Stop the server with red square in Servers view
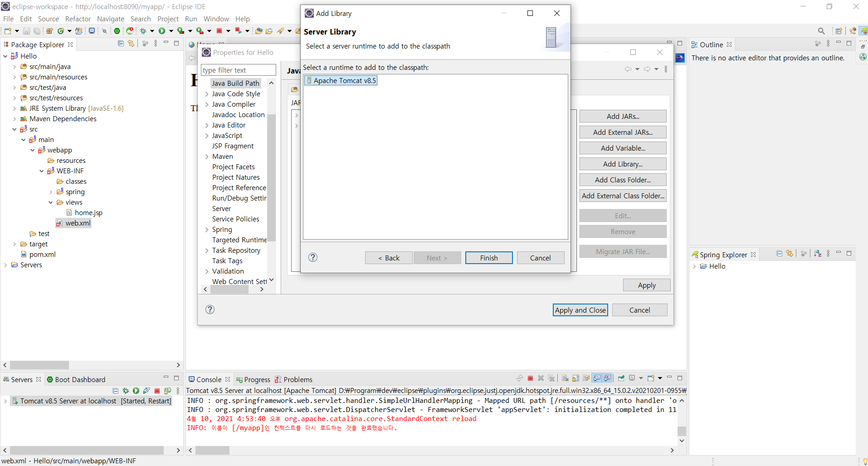The width and height of the screenshot is (868, 466). coord(157,391)
